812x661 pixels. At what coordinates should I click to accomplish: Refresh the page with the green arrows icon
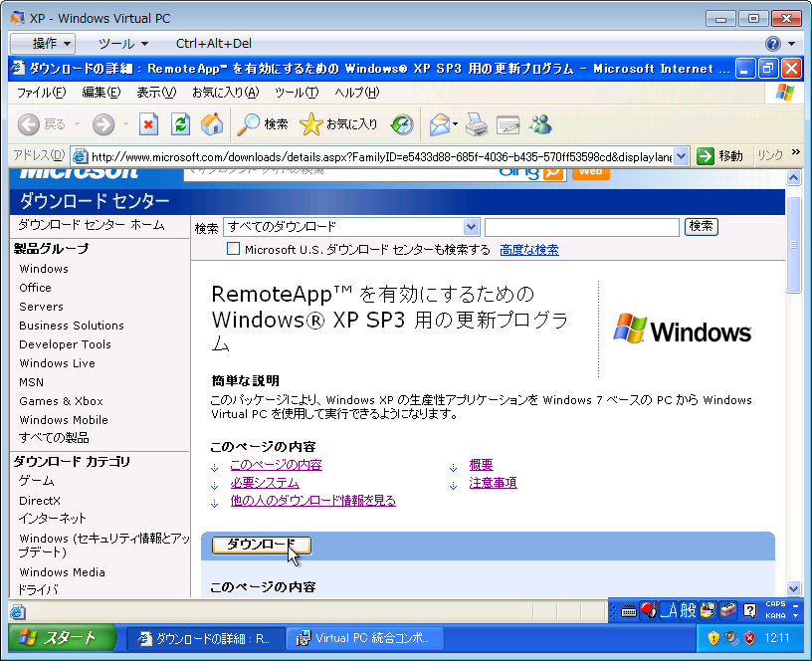click(180, 124)
